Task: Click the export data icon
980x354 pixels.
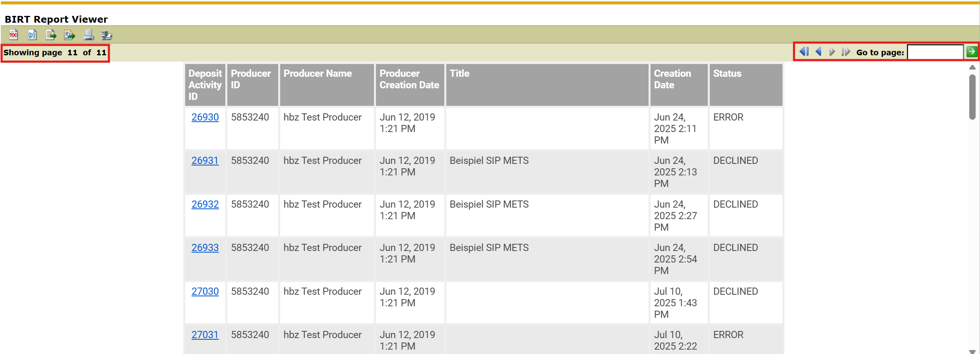Action: tap(51, 35)
